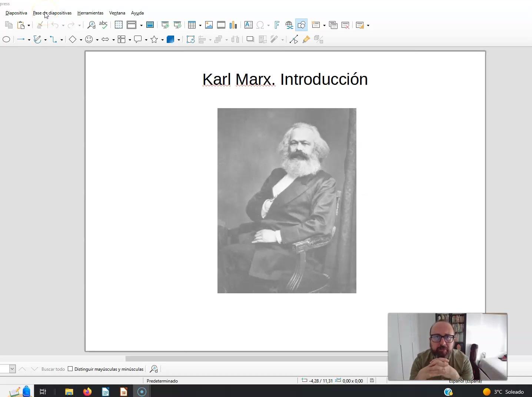Insert a text box from the toolbar
Viewport: 532px width, 397px height.
tap(248, 25)
